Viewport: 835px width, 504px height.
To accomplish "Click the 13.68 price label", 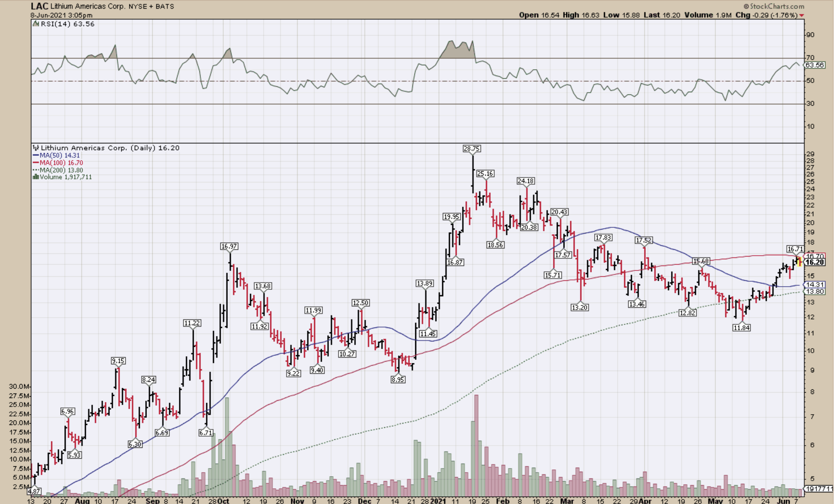I will (263, 286).
